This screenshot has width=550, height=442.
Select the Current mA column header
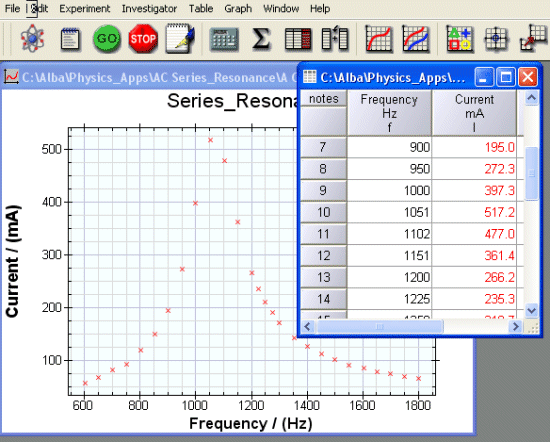point(474,113)
